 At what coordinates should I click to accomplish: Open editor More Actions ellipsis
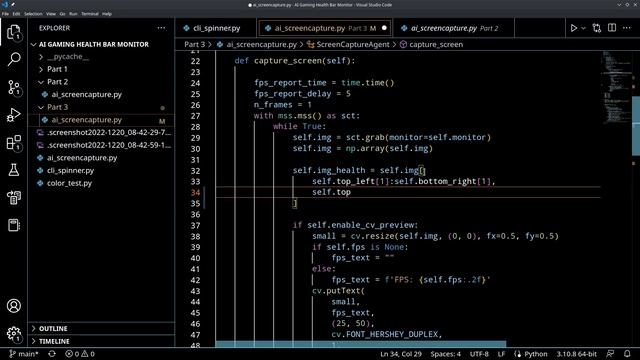click(x=627, y=28)
